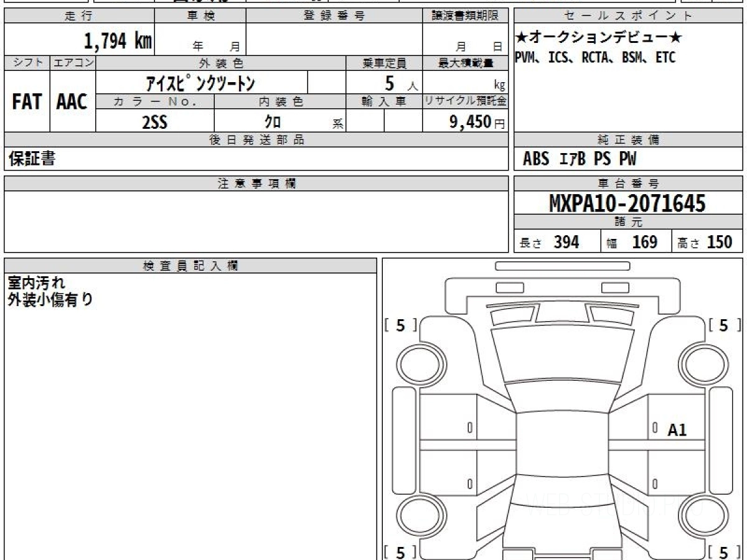The height and width of the screenshot is (560, 747).
Task: Select the 2SS color code
Action: tap(154, 123)
